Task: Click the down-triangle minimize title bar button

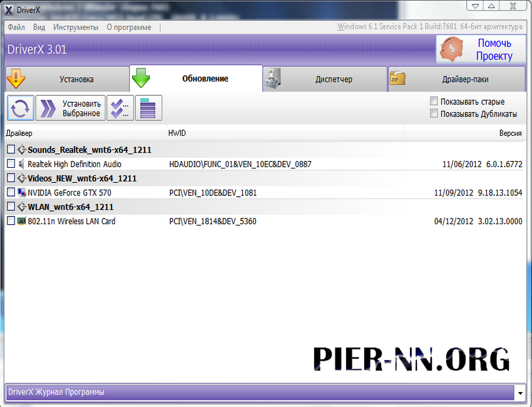Action: 475,6
